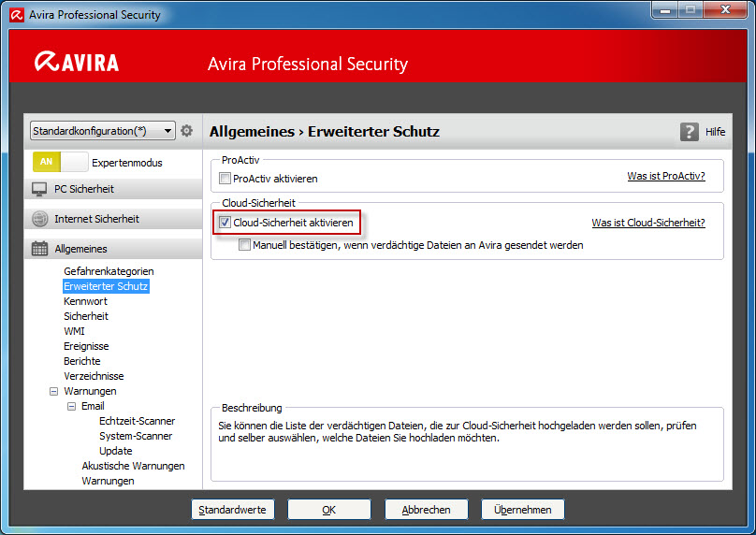
Task: Click the Hilfe text link
Action: click(x=715, y=132)
